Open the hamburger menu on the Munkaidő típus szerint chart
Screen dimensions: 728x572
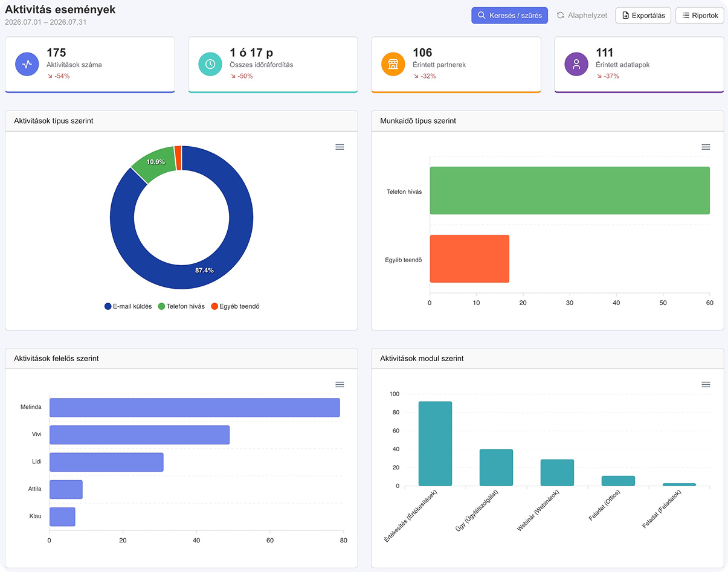(706, 147)
